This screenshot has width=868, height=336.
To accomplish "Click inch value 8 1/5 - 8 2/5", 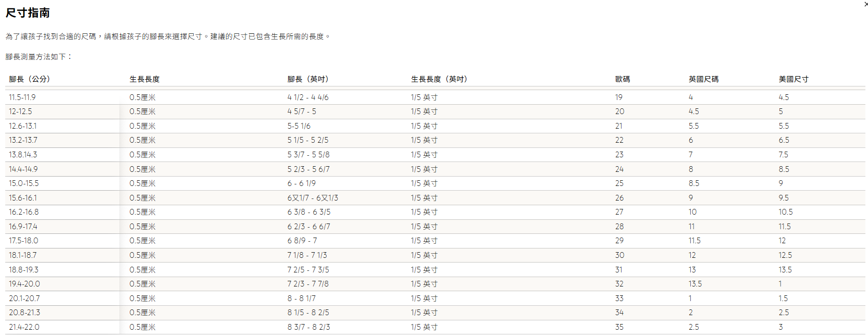I will tap(308, 313).
